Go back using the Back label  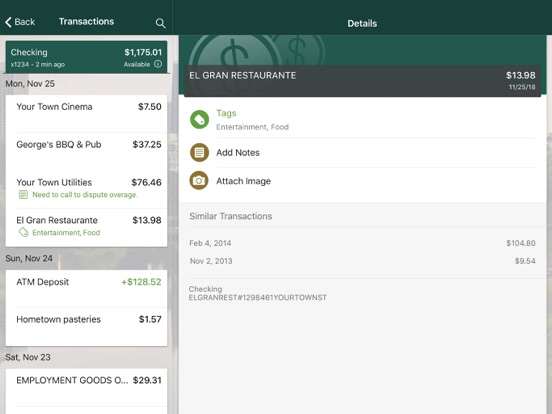coord(25,22)
